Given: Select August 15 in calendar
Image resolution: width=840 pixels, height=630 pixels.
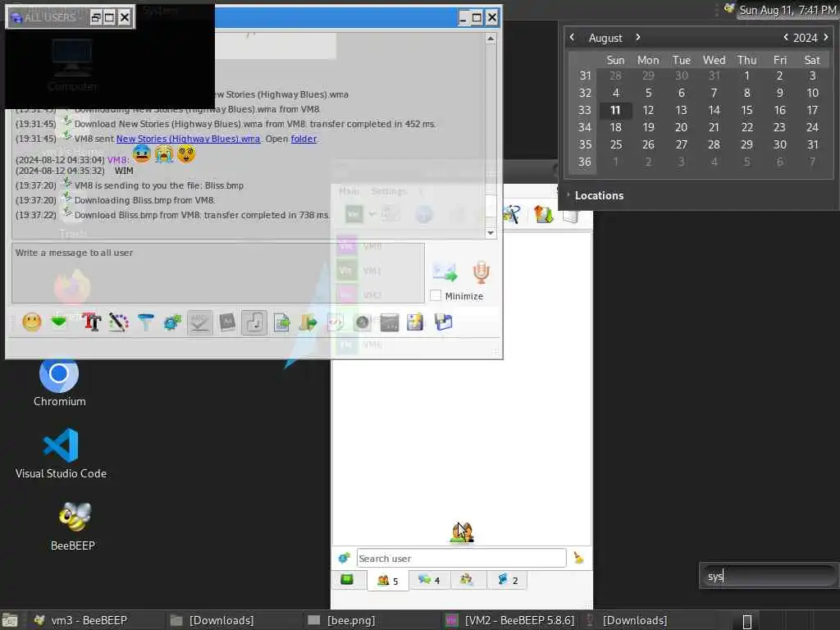Looking at the screenshot, I should 746,110.
